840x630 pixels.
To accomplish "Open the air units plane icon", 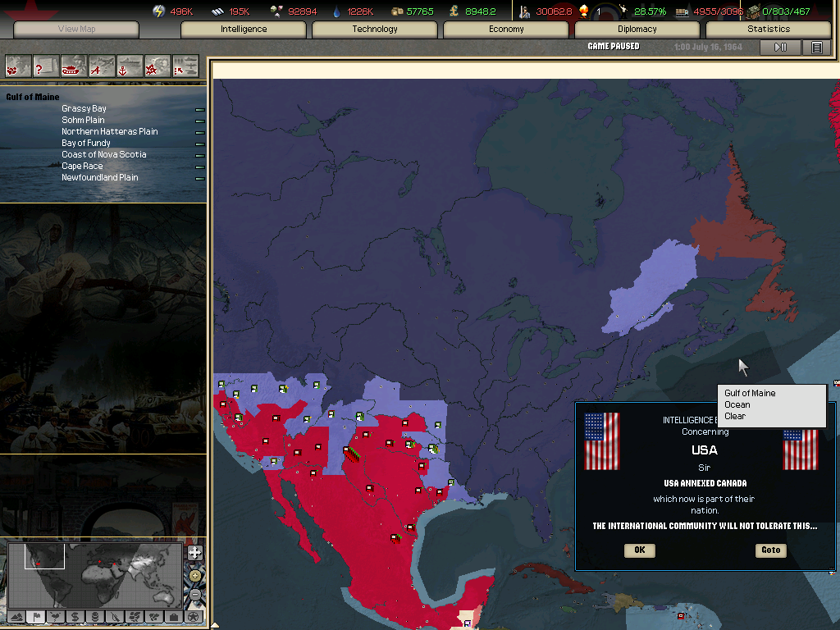I will 101,65.
